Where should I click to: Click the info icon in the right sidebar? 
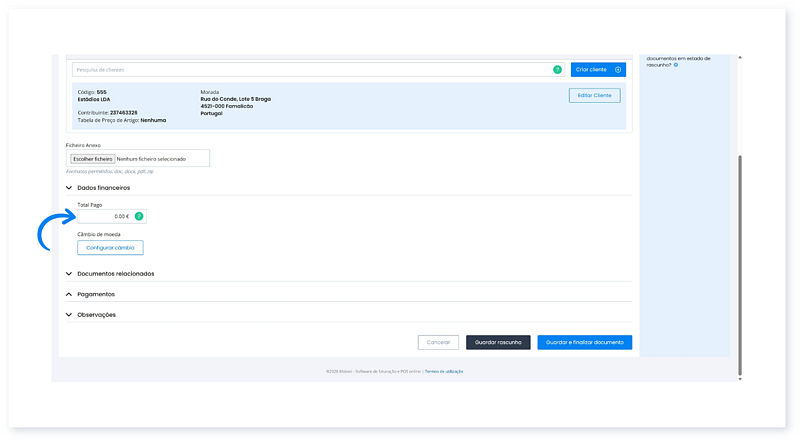point(675,65)
